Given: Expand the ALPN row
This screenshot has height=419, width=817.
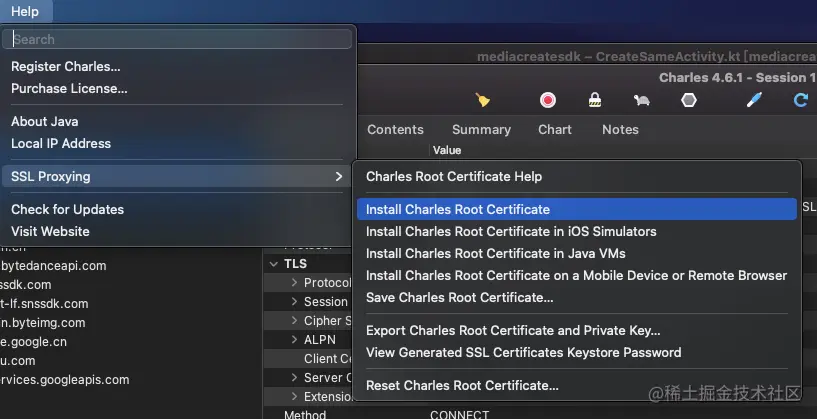Looking at the screenshot, I should coord(294,340).
